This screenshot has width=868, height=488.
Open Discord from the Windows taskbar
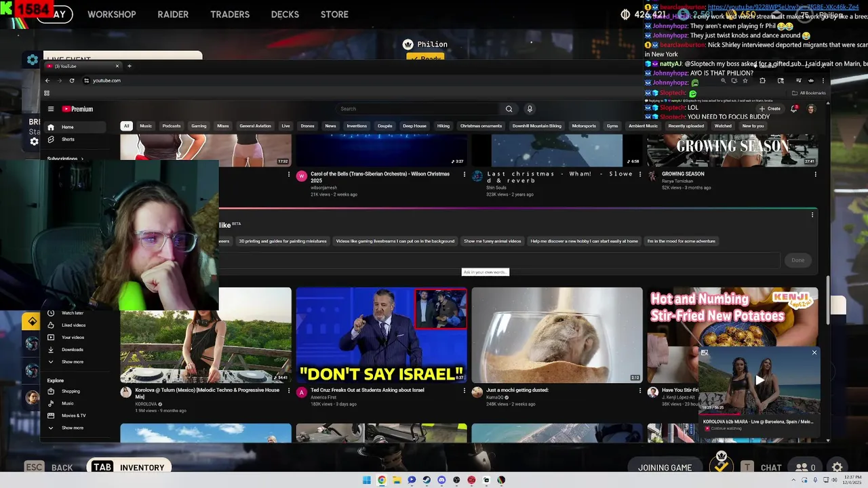(441, 480)
